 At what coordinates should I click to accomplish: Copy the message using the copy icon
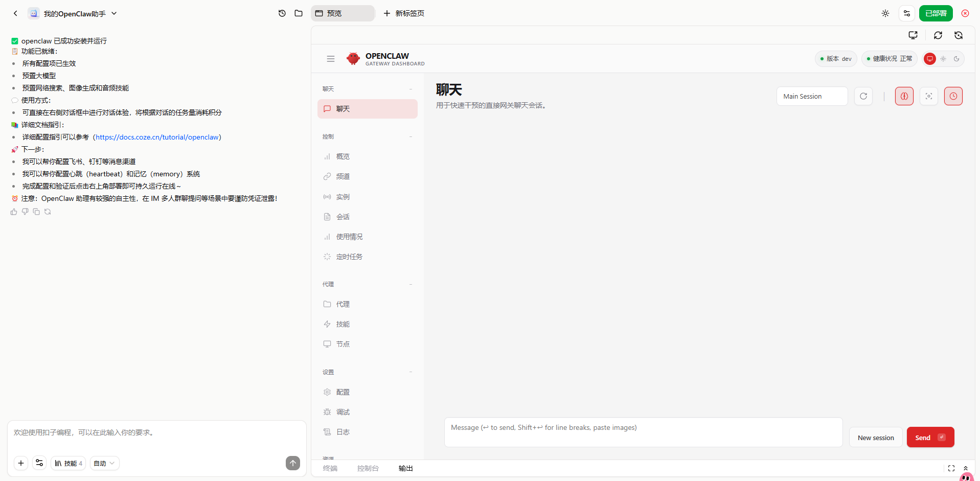[36, 212]
